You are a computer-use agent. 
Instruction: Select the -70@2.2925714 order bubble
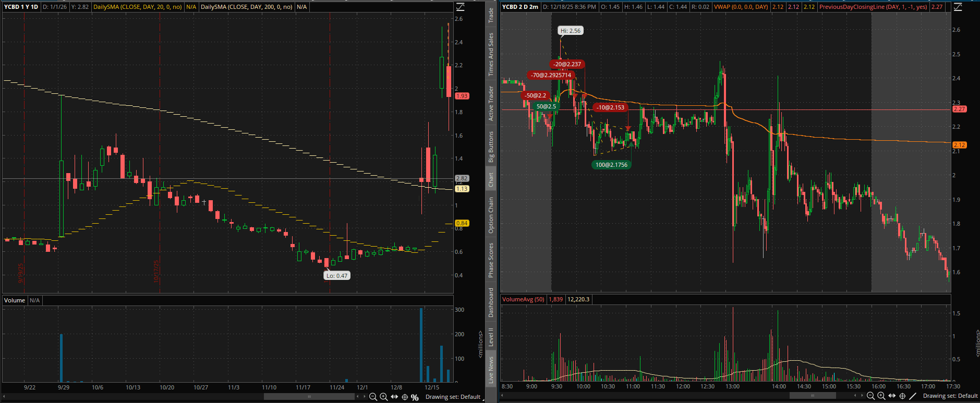click(x=551, y=75)
